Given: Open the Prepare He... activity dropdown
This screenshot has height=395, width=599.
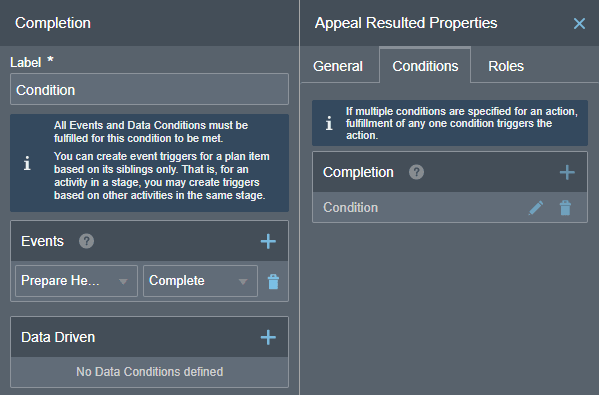Looking at the screenshot, I should tap(76, 281).
